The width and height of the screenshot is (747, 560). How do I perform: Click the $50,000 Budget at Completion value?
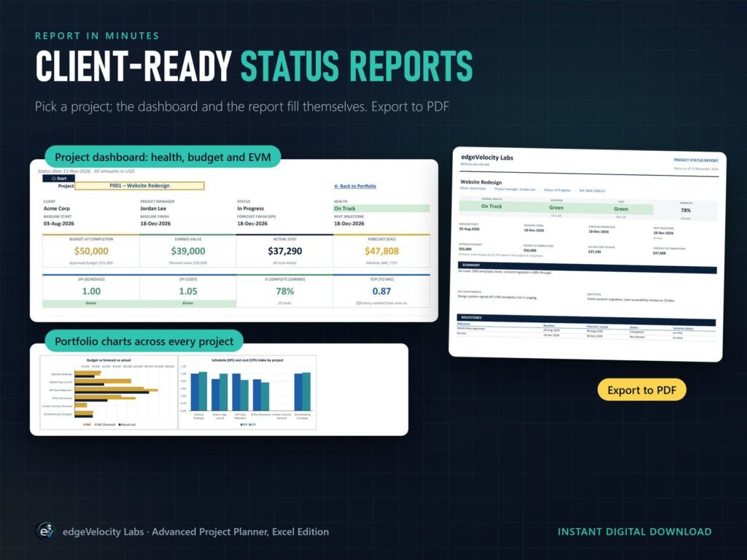(x=91, y=251)
